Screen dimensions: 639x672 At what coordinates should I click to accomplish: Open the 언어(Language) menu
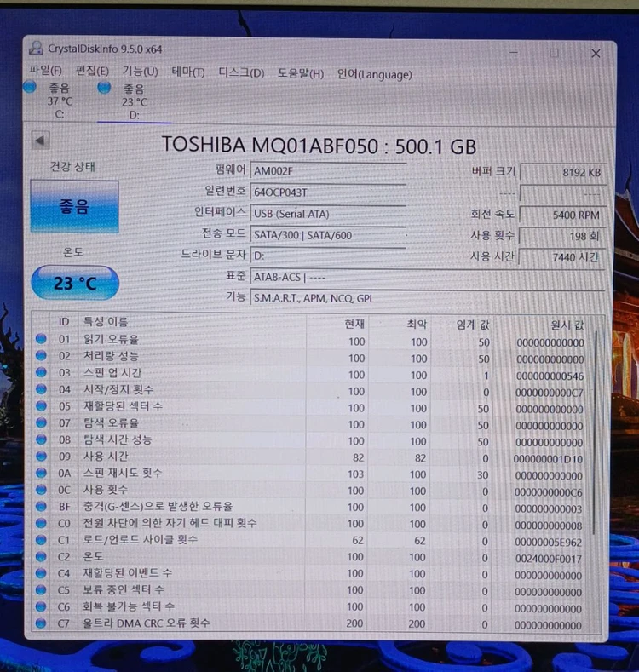[374, 75]
